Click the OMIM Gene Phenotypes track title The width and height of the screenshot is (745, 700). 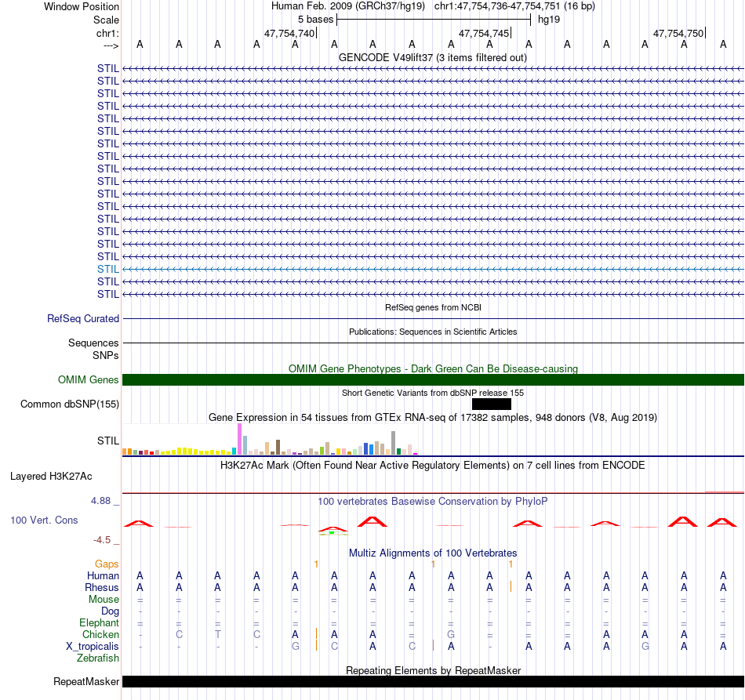(433, 368)
